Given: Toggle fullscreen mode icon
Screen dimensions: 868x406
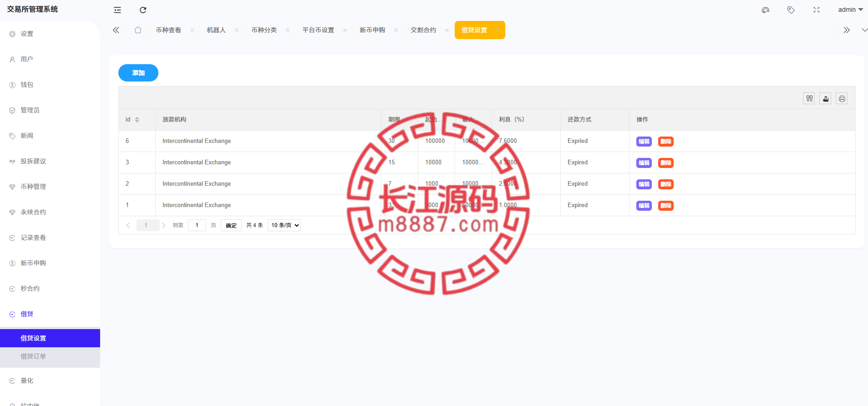Looking at the screenshot, I should (x=817, y=10).
